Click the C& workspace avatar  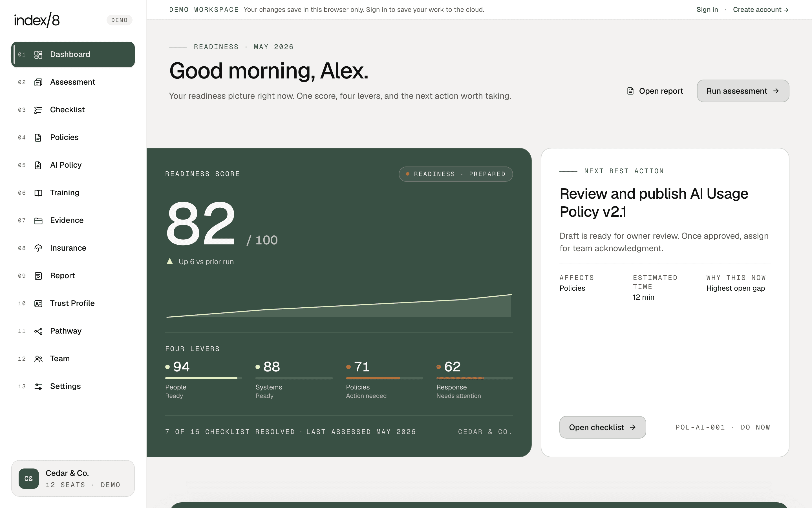point(29,478)
